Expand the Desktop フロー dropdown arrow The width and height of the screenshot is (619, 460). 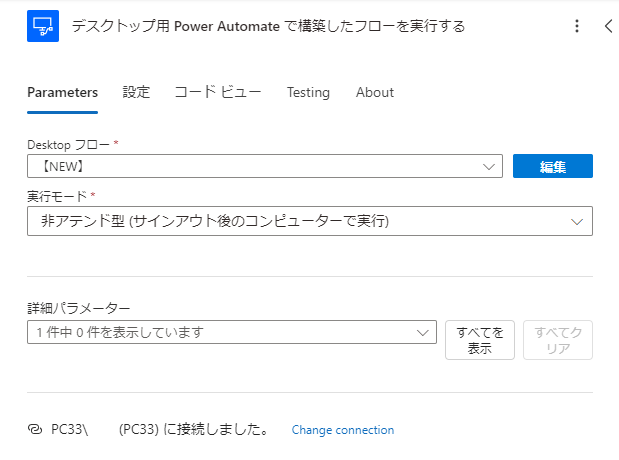(489, 167)
